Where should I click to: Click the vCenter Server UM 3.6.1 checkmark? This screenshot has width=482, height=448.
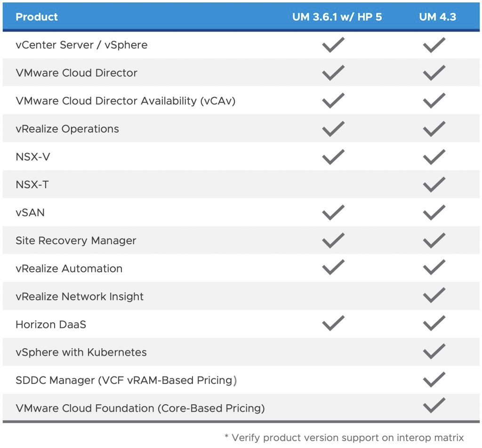point(333,45)
